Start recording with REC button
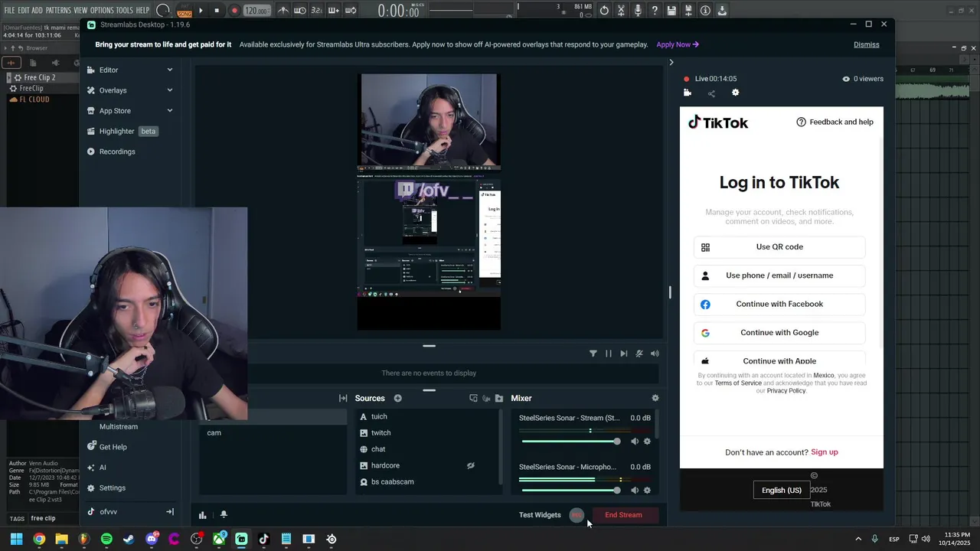Viewport: 980px width, 551px height. pyautogui.click(x=577, y=515)
